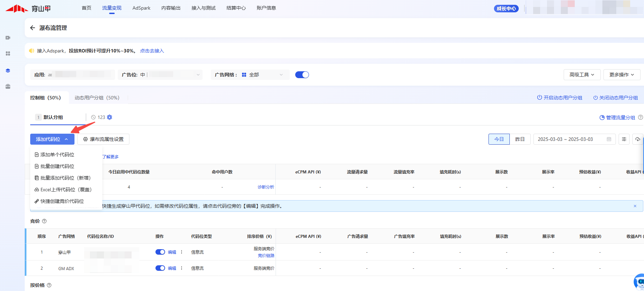Click the 瀑布流属性设置 button
644x291 pixels.
click(x=103, y=139)
